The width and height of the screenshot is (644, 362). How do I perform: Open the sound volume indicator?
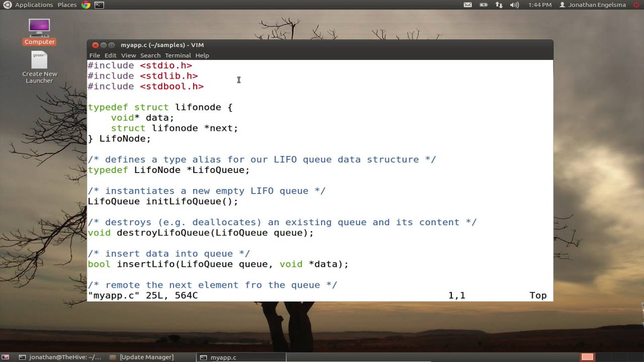[514, 5]
